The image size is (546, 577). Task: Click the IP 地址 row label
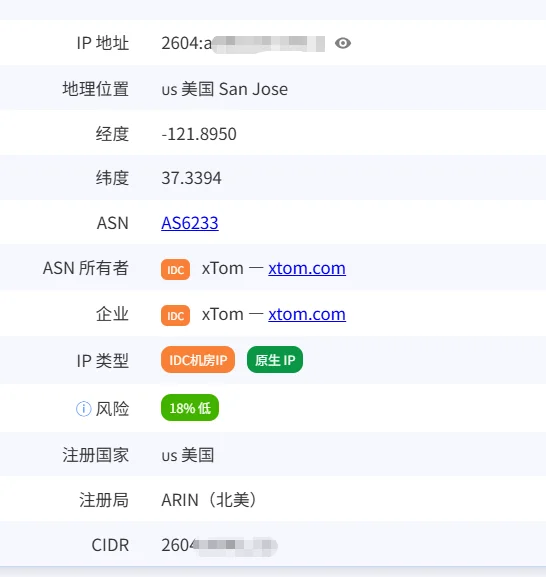103,43
